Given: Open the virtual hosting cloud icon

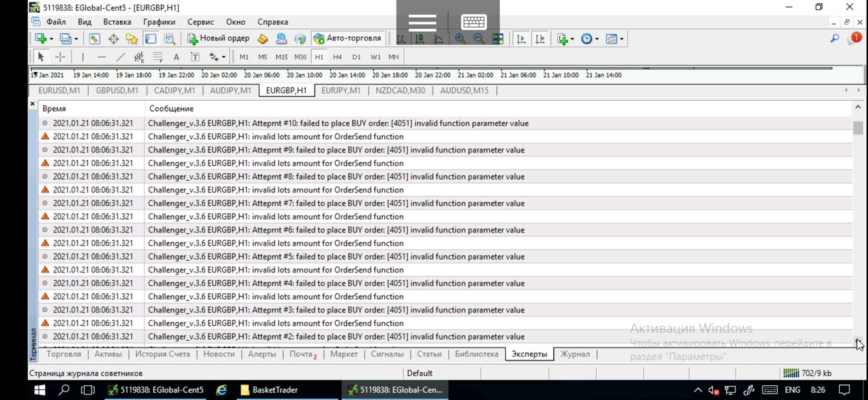Looking at the screenshot, I should coord(282,39).
